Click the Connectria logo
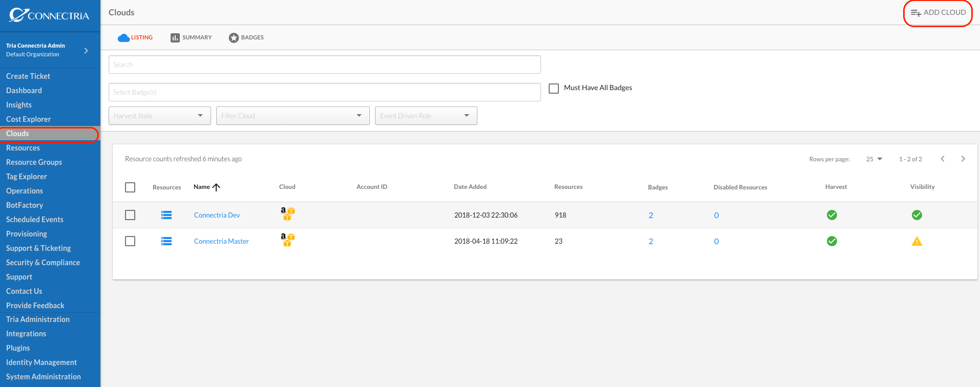Screen dimensions: 980x387 pos(49,15)
